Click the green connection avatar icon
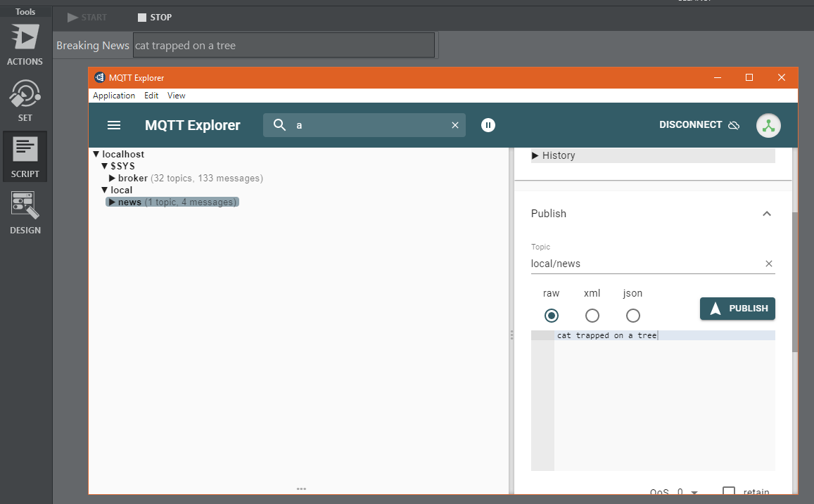 click(x=768, y=125)
